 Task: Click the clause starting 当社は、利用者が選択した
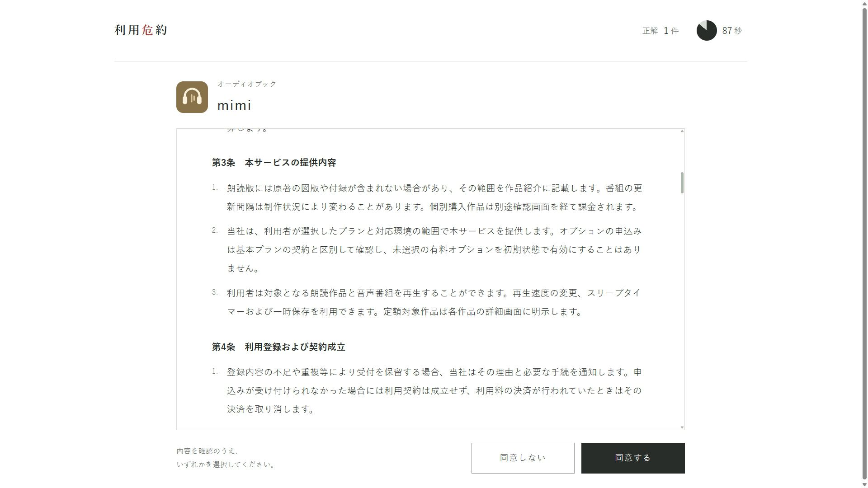[x=434, y=249]
